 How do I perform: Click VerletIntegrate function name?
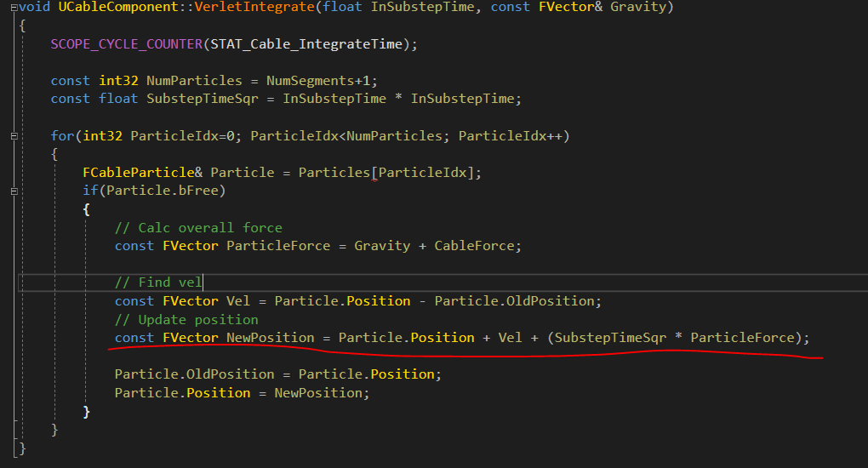(254, 7)
